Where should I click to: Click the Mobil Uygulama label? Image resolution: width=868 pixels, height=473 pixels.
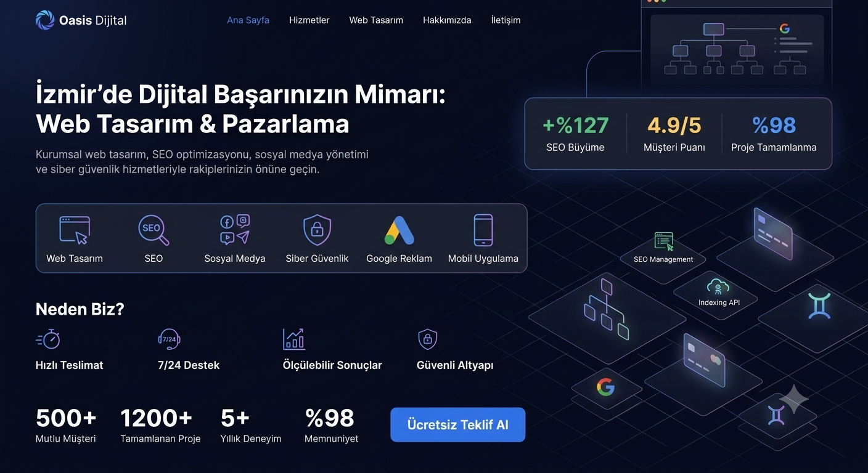483,259
